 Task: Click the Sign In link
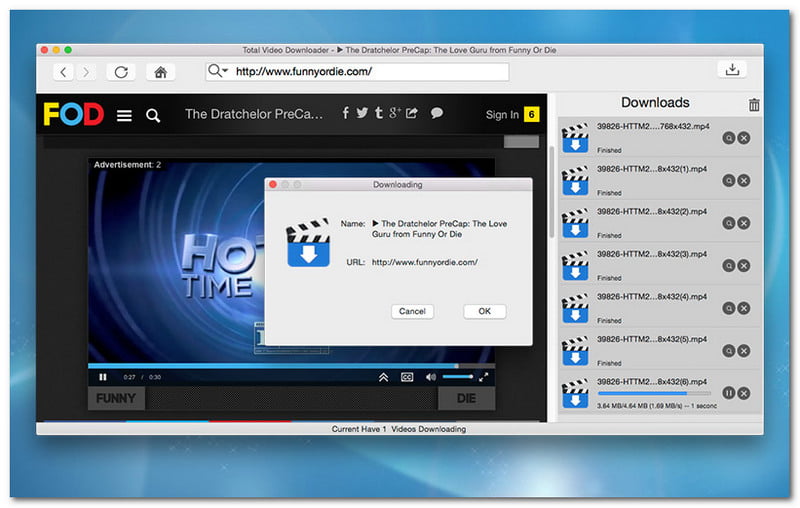pyautogui.click(x=502, y=115)
